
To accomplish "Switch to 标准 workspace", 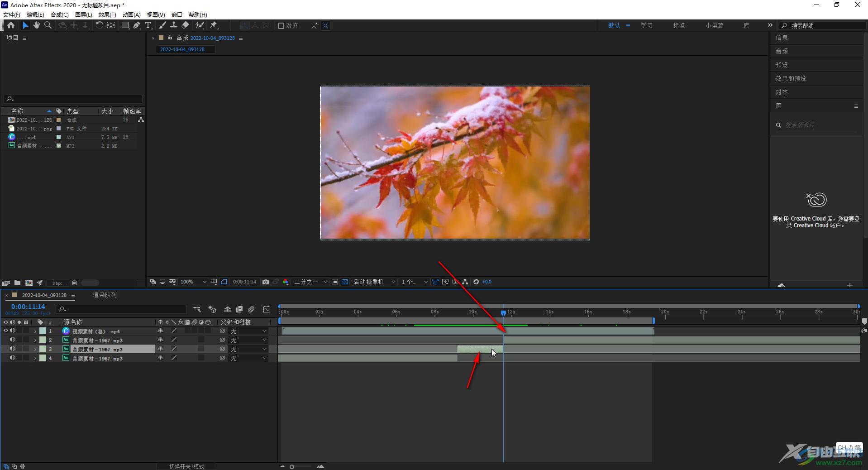I will [679, 26].
